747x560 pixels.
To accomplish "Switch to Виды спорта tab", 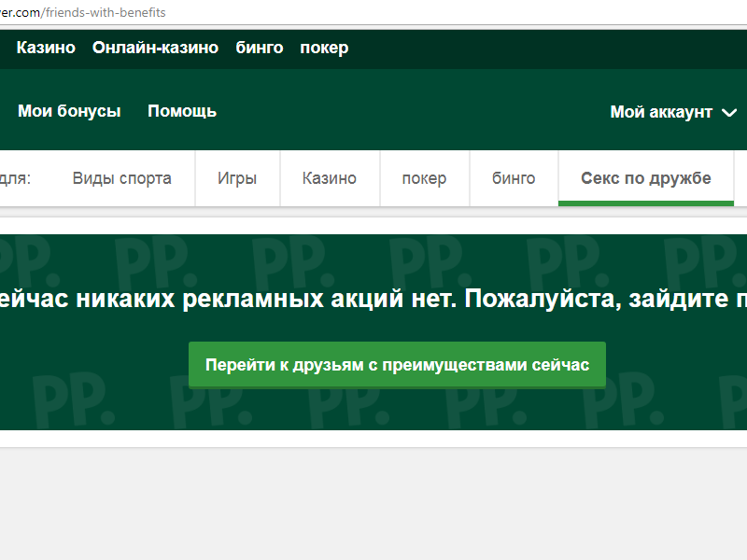I will [x=122, y=178].
